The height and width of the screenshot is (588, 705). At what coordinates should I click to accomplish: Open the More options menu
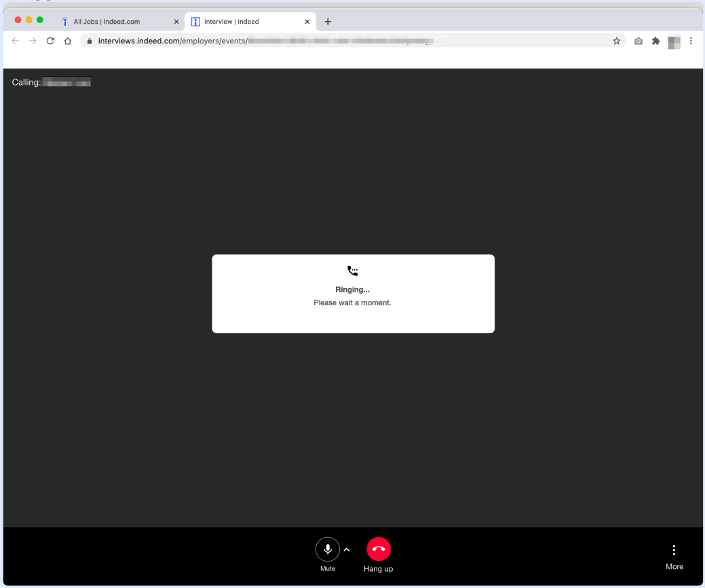(674, 550)
